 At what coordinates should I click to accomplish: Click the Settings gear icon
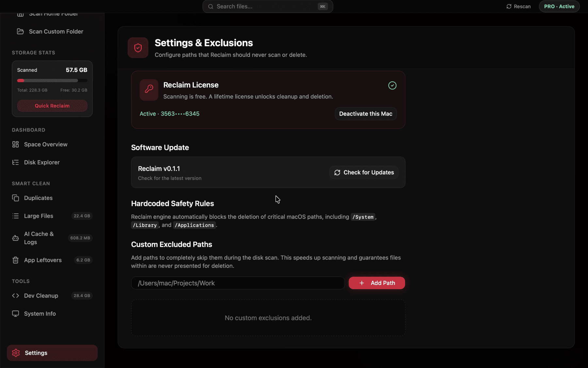tap(16, 353)
